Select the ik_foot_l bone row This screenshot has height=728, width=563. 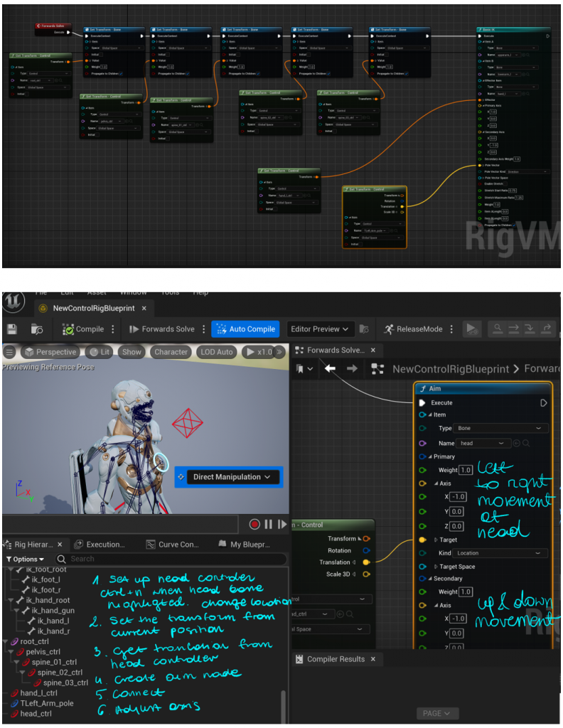pos(45,579)
